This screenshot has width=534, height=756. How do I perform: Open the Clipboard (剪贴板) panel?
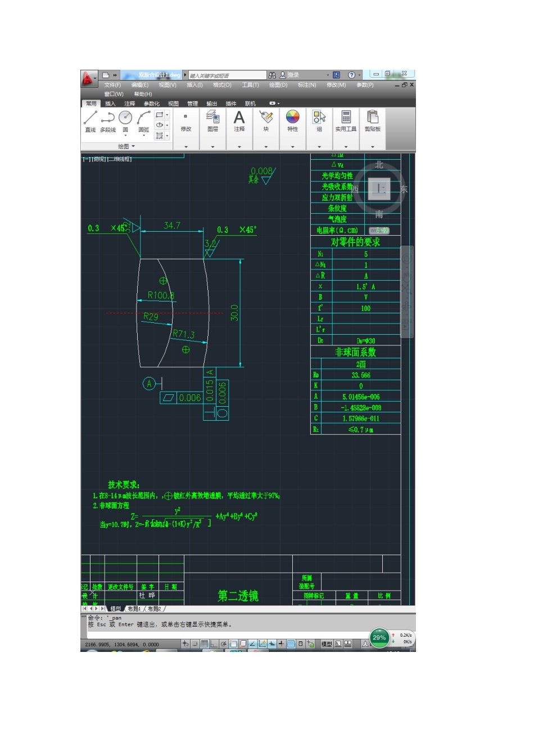373,121
